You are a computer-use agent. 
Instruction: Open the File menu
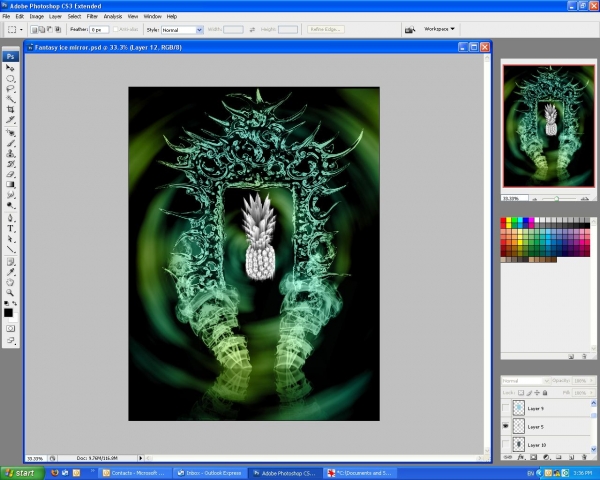[6, 16]
